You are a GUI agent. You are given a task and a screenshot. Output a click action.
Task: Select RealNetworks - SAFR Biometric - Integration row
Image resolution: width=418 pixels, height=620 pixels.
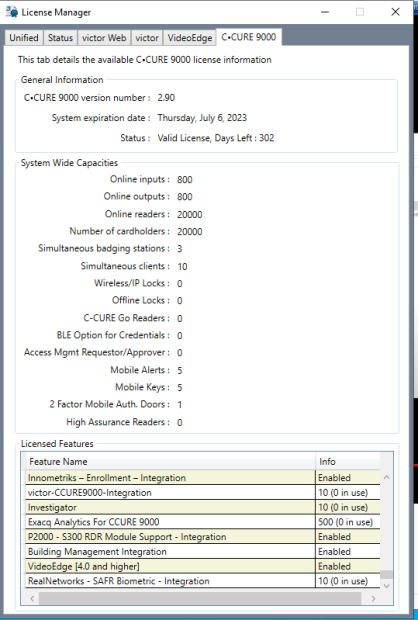click(203, 581)
